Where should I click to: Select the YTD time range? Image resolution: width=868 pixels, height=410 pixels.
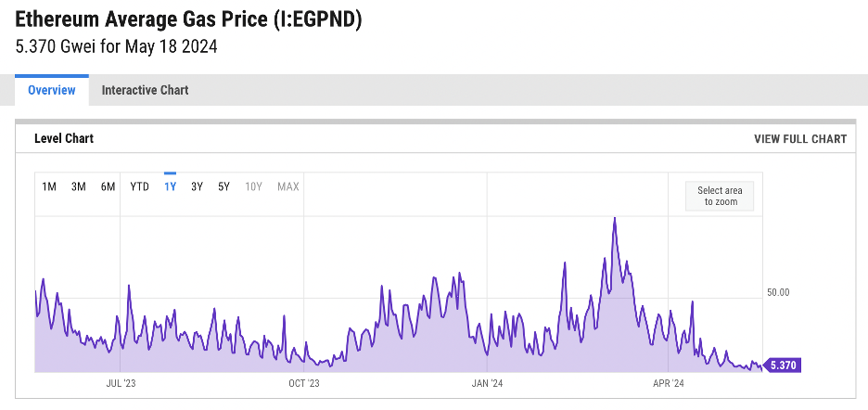click(139, 186)
